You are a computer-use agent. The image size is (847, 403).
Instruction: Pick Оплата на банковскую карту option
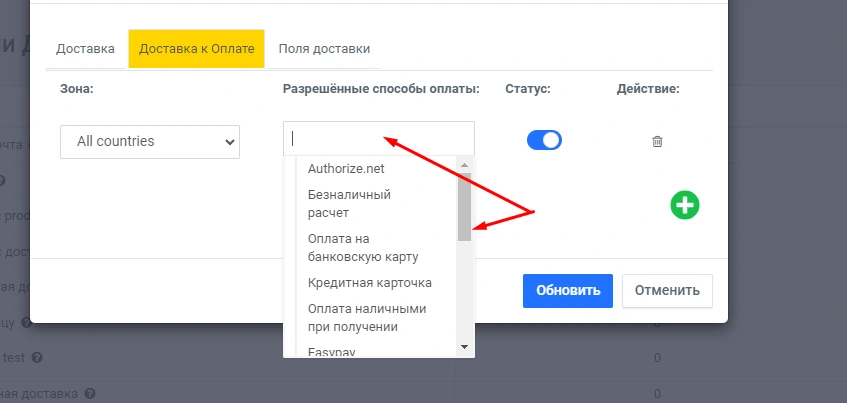pos(363,247)
